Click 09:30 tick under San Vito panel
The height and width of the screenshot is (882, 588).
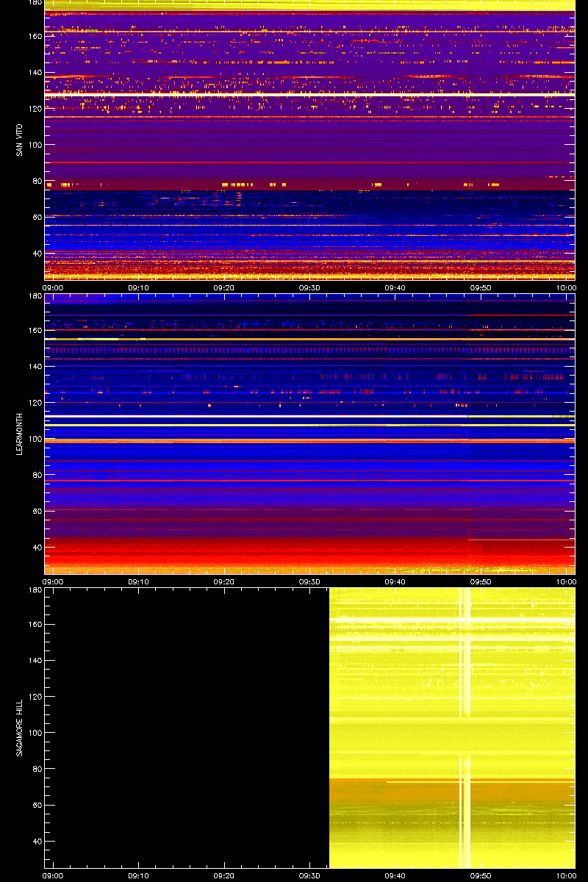309,288
